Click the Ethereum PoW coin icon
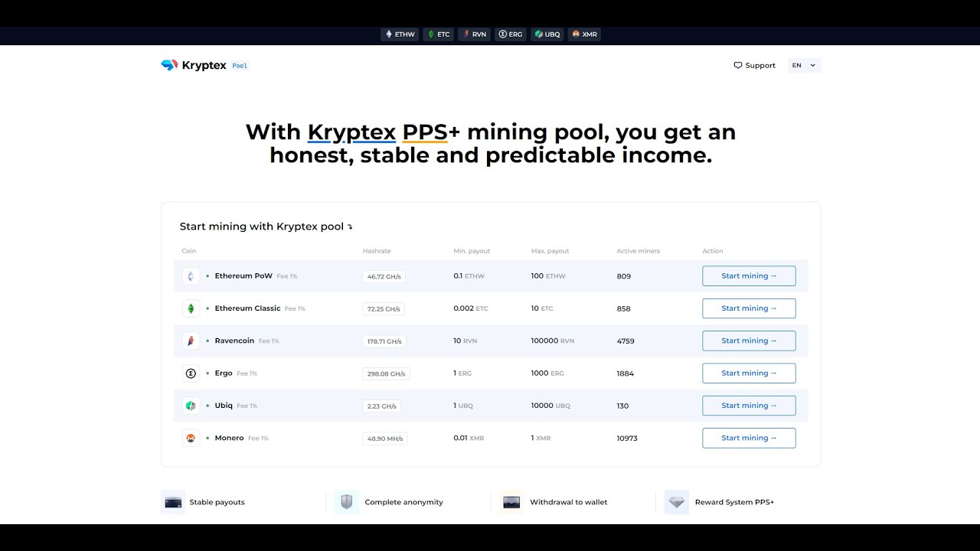This screenshot has height=551, width=980. coord(191,276)
